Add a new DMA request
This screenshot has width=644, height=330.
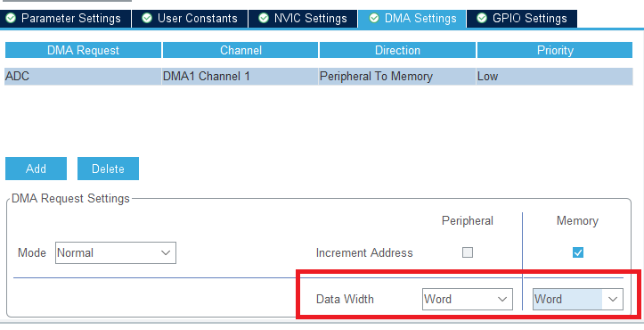point(37,169)
